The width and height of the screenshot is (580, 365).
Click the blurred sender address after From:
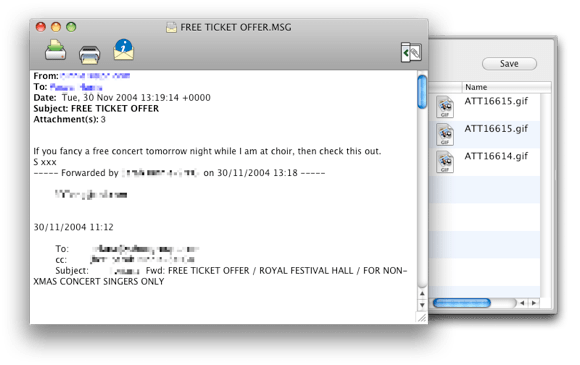[x=95, y=76]
